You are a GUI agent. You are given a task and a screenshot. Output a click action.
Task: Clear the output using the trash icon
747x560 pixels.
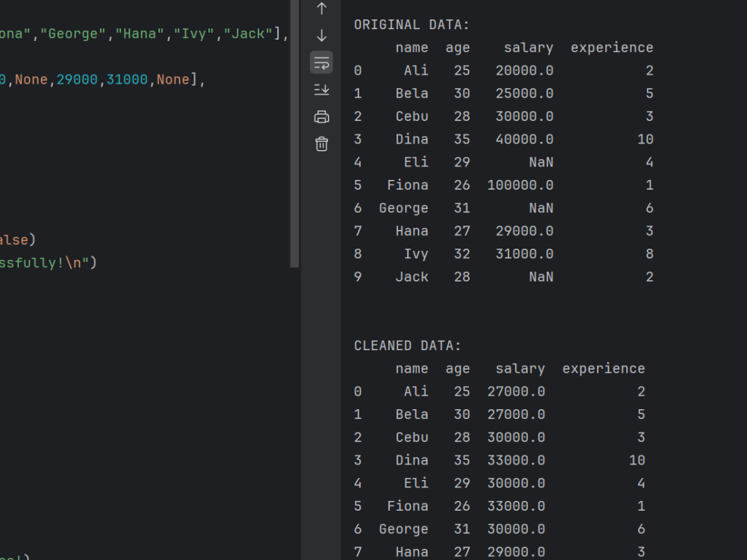[x=321, y=143]
